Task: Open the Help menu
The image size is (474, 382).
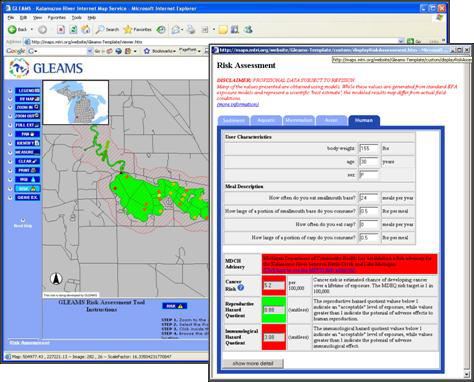Action: [x=92, y=17]
